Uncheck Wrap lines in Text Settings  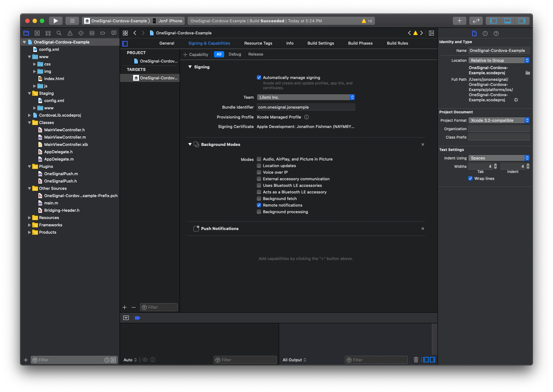click(470, 178)
